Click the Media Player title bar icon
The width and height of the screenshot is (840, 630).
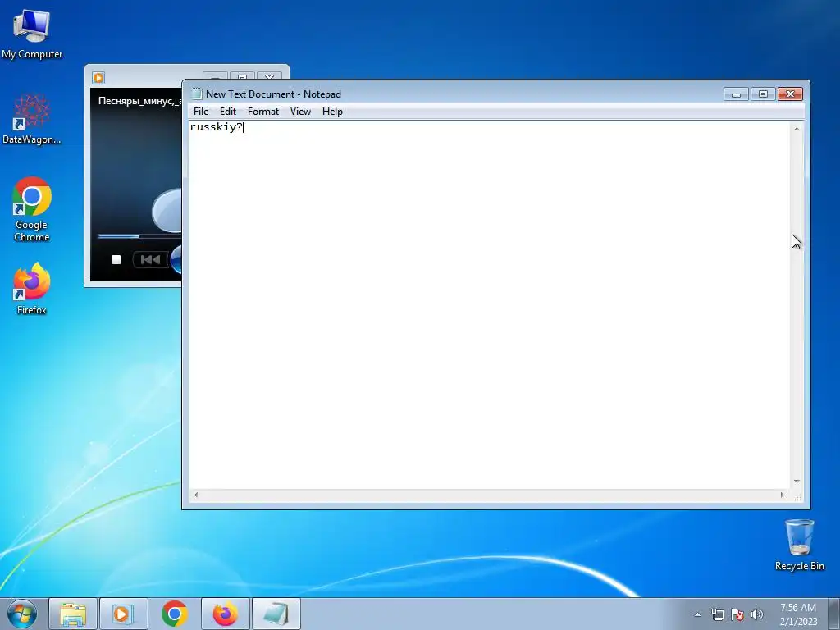click(98, 78)
